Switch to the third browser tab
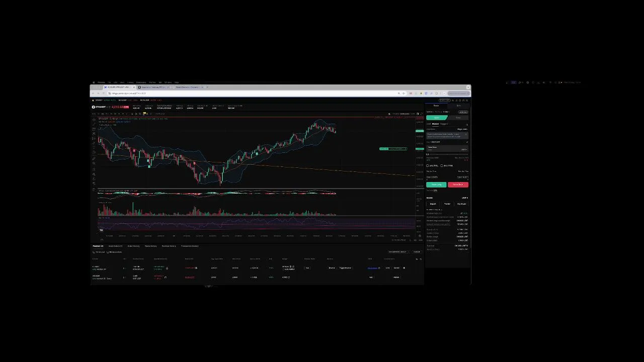 (187, 87)
